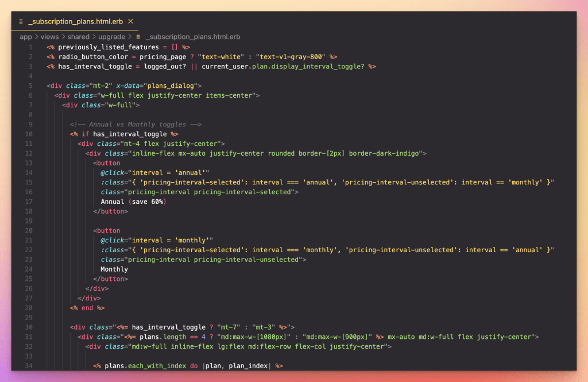Click the 'Annual vs Monthly toggles' comment
This screenshot has width=588, height=382.
coord(136,125)
